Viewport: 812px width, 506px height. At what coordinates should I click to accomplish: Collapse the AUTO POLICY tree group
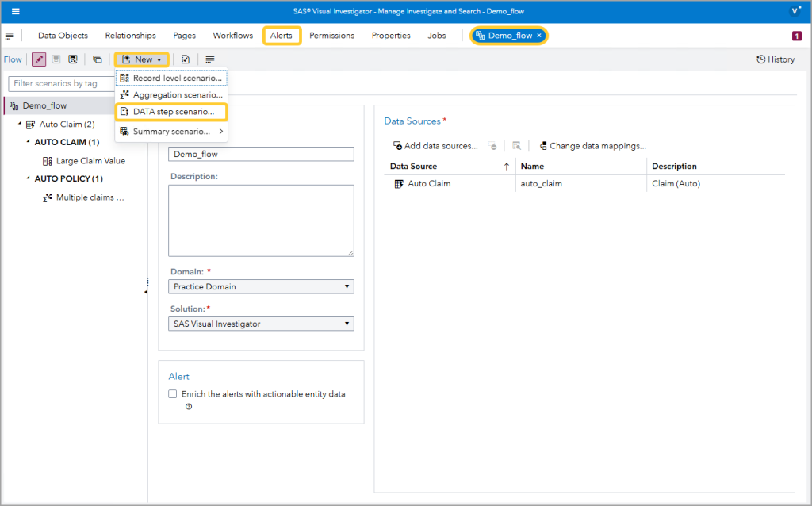tap(28, 178)
